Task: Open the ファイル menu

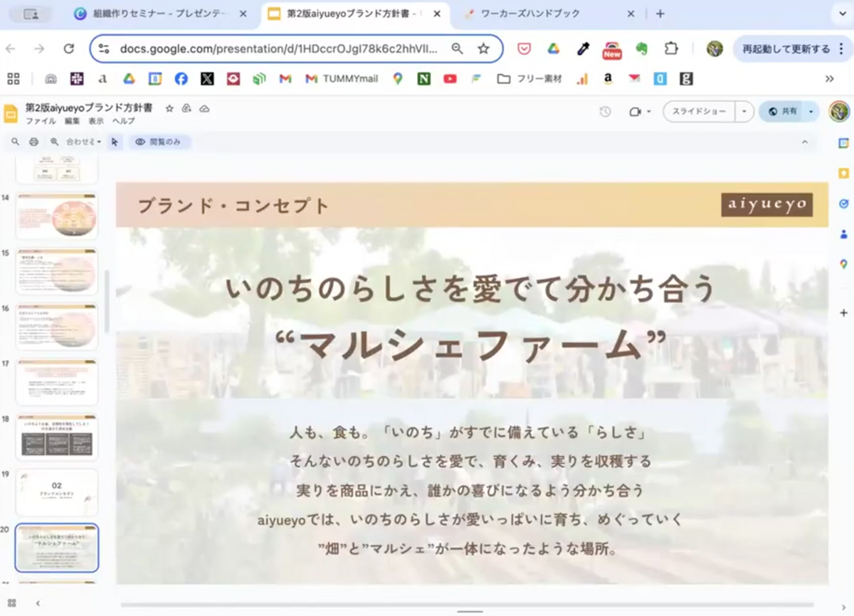Action: (x=41, y=121)
